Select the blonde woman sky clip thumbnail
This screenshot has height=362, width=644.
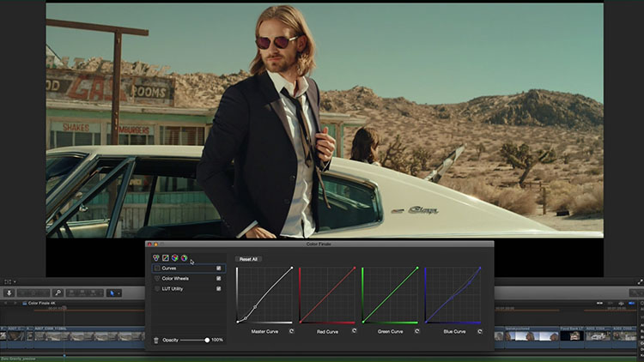[532, 336]
